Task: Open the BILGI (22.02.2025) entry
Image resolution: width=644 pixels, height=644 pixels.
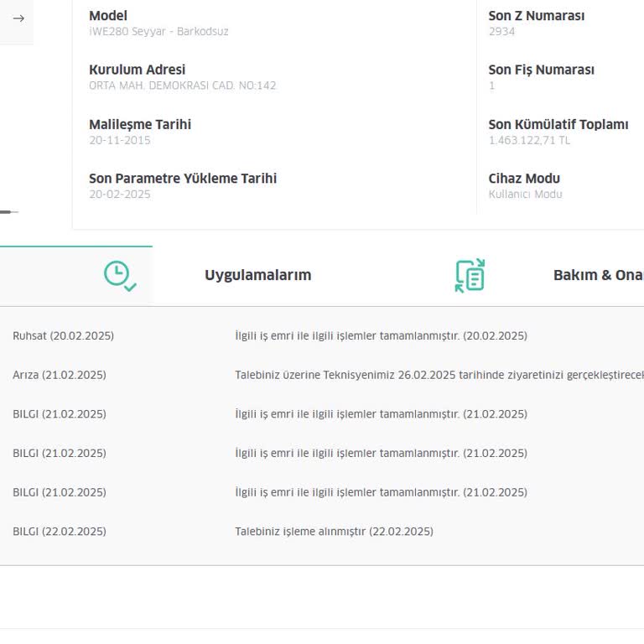Action: pyautogui.click(x=60, y=532)
